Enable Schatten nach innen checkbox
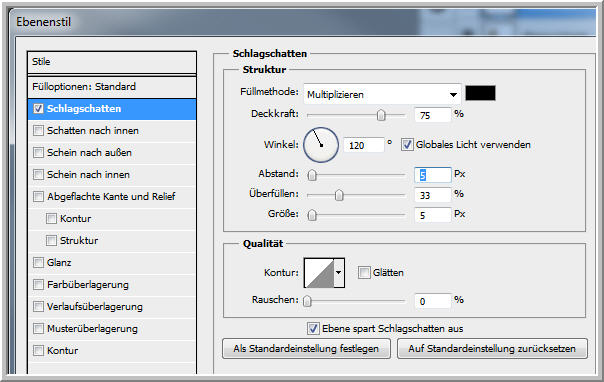Screen dimensions: 604x382 tap(38, 131)
